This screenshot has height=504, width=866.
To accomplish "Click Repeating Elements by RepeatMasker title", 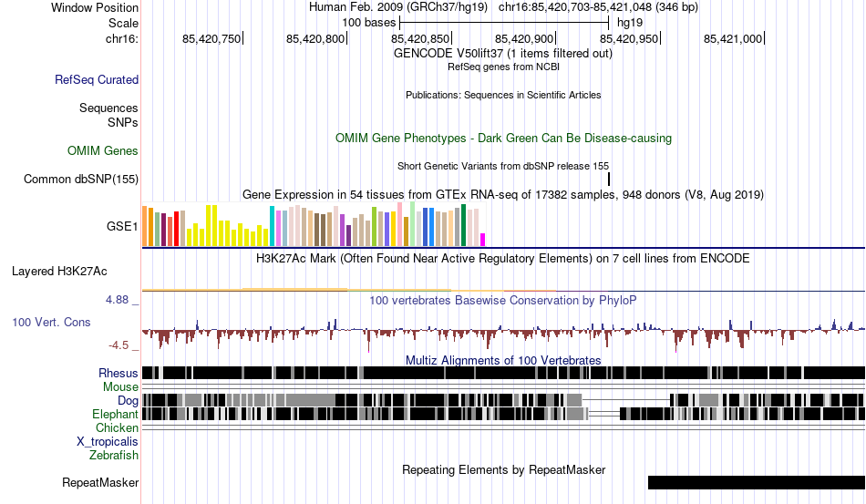I will (x=503, y=469).
